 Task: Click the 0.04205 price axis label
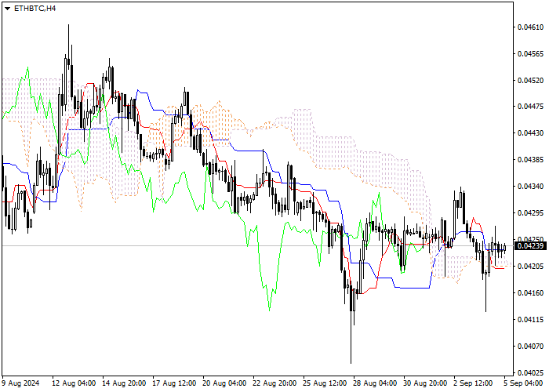(x=531, y=267)
